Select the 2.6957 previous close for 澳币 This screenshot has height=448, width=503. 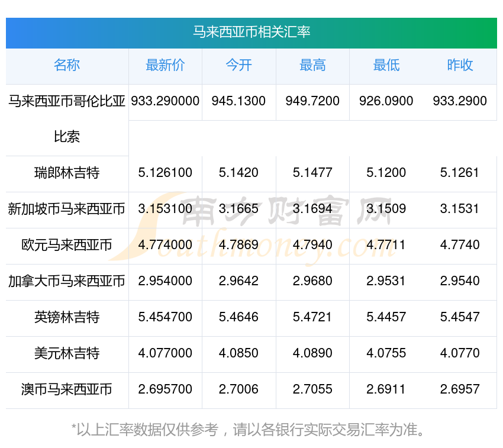460,389
